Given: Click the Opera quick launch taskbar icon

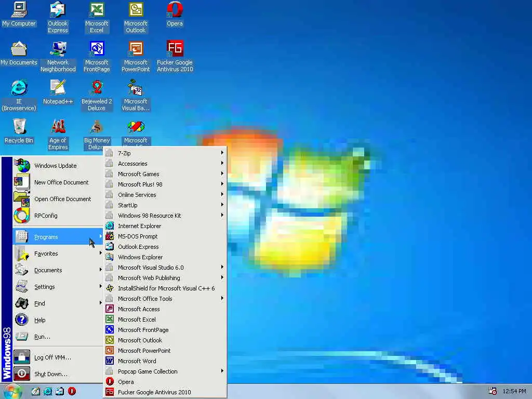Looking at the screenshot, I should (72, 391).
